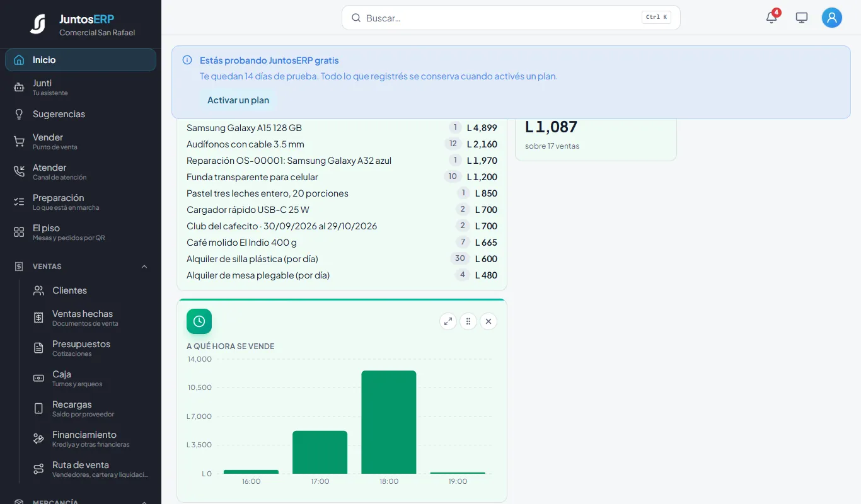Collapse the VENTAS section

click(x=144, y=266)
